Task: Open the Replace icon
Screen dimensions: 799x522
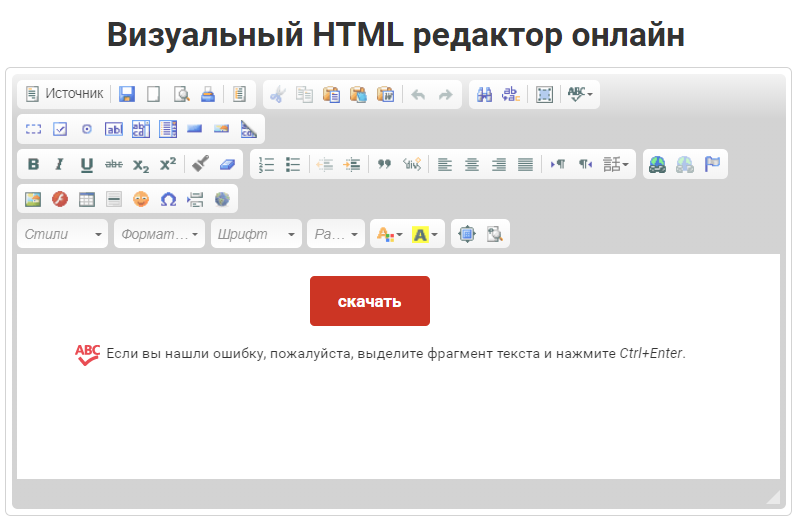Action: 511,95
